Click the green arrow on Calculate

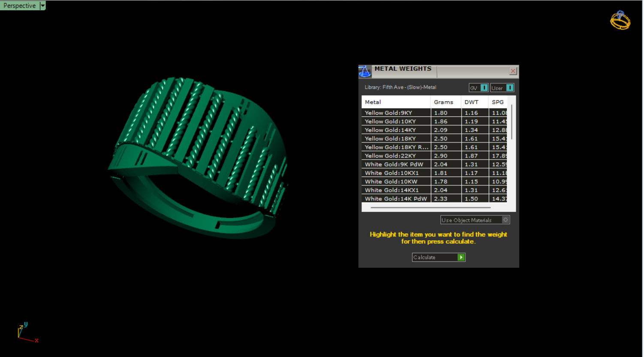click(461, 257)
